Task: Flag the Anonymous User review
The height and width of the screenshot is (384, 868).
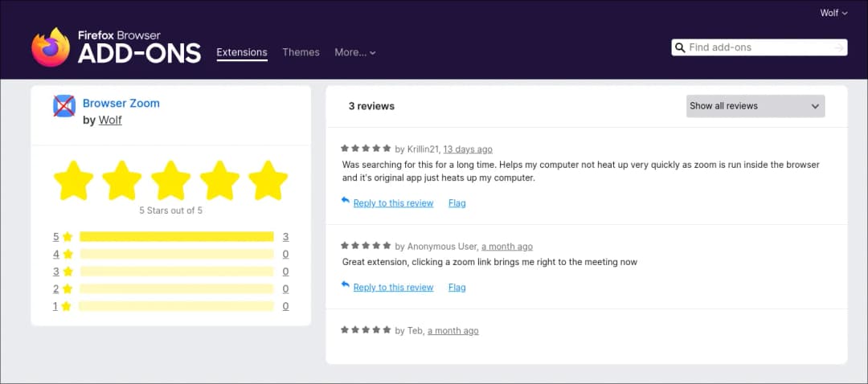Action: click(457, 287)
